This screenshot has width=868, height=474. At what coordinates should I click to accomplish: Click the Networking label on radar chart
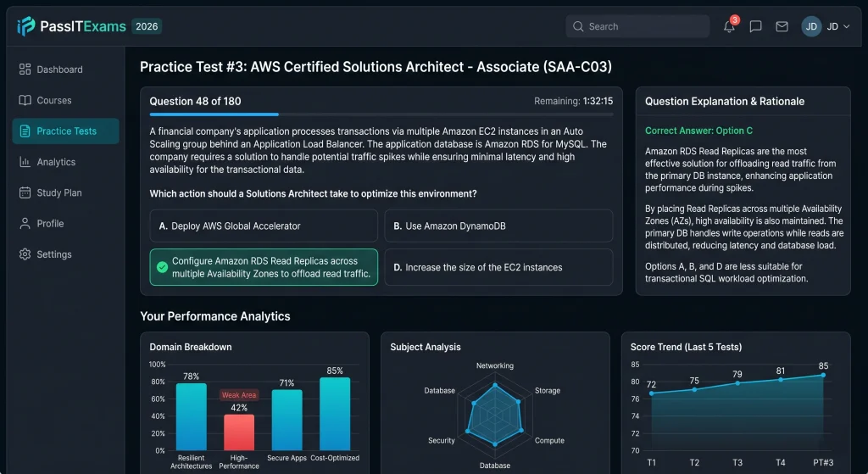(495, 365)
